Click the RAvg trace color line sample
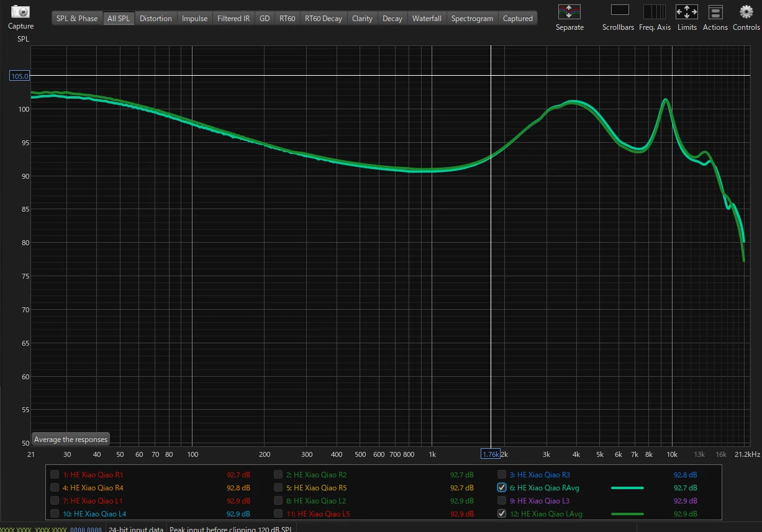The image size is (762, 532). tap(627, 488)
